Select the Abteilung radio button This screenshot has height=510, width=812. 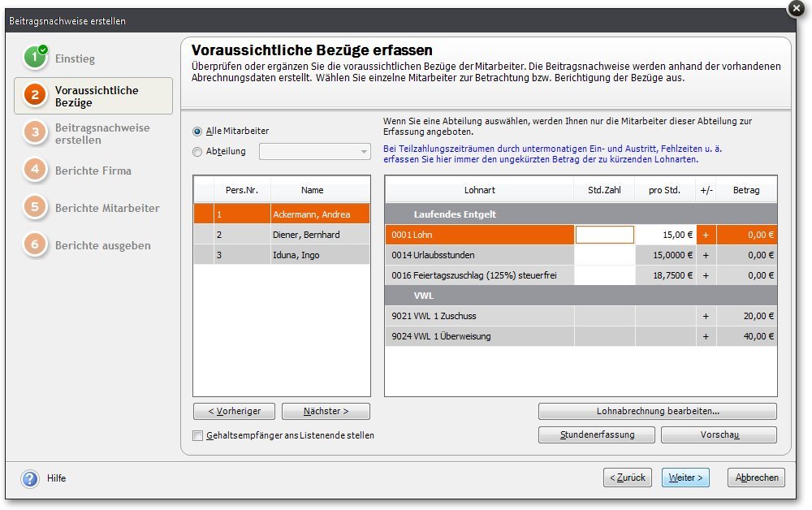tap(197, 151)
